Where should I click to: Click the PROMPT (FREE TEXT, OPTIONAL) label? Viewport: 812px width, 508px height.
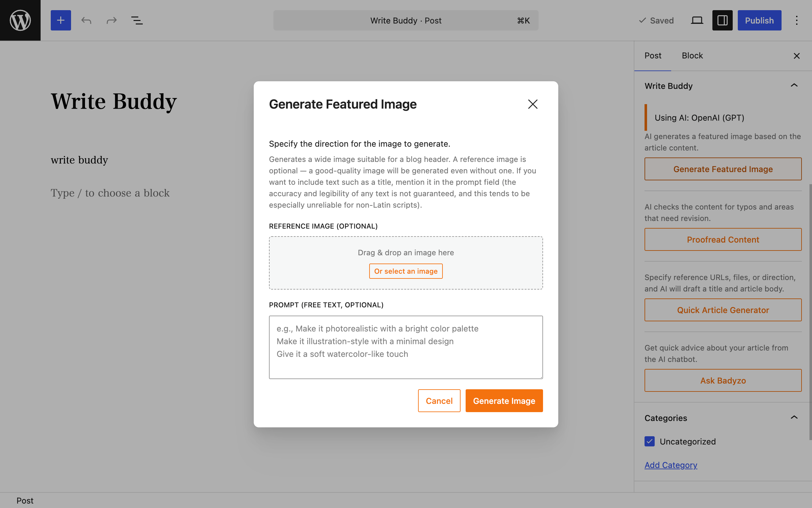(x=326, y=305)
